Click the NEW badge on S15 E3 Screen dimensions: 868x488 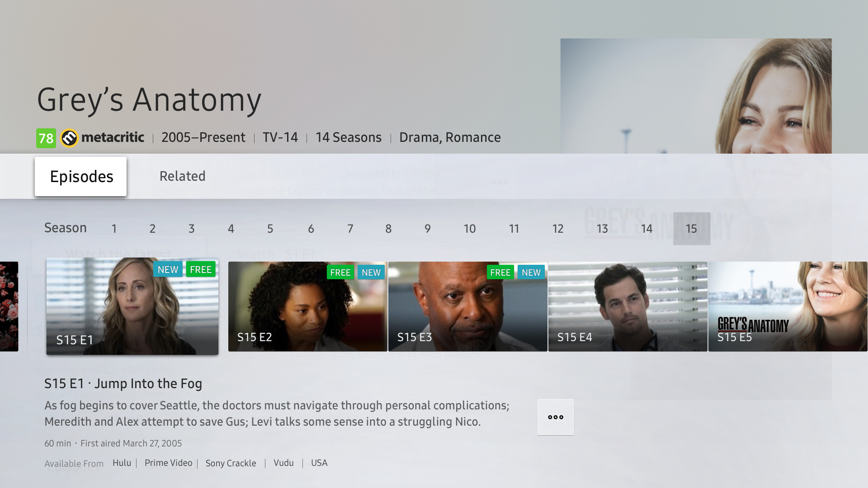(531, 272)
